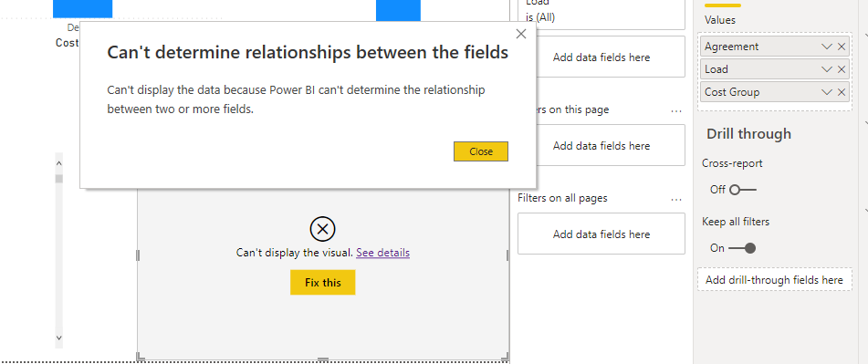
Task: Open the See details link
Action: pos(382,253)
